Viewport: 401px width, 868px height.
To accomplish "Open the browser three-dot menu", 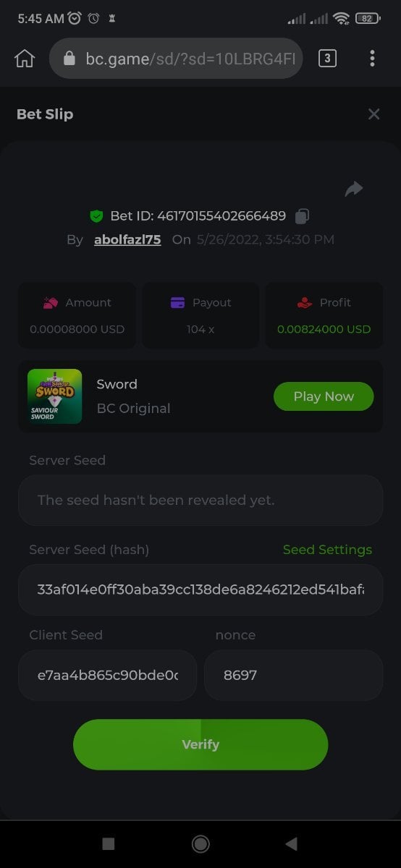I will click(372, 59).
